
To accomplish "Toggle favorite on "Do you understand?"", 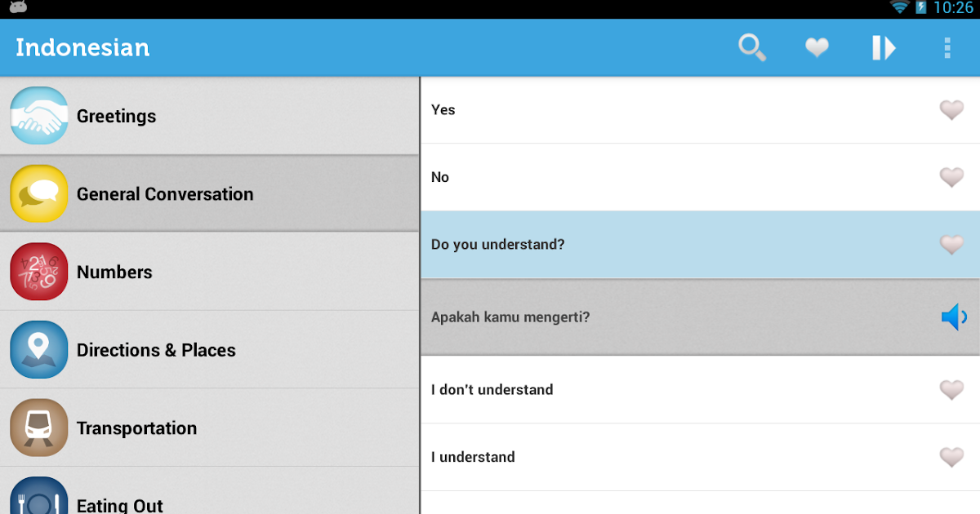I will 951,245.
